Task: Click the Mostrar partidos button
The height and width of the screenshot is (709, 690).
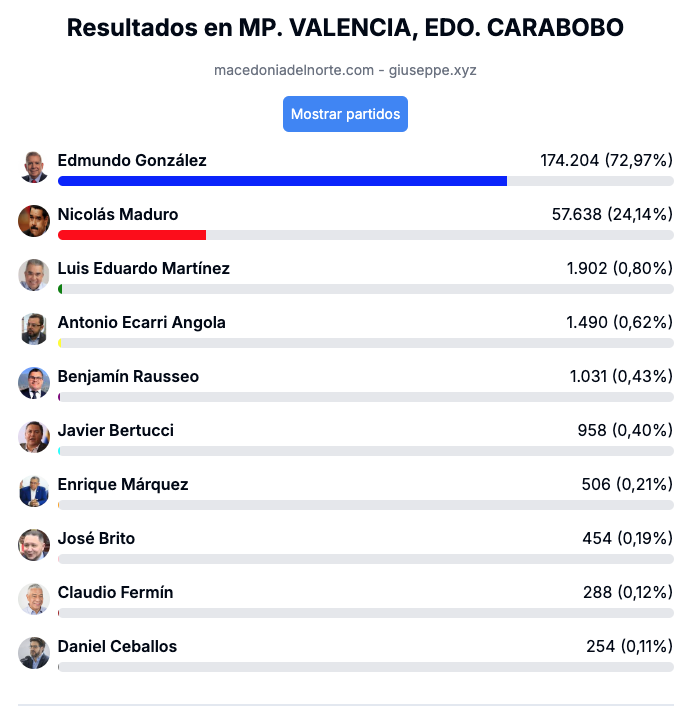Action: coord(345,114)
